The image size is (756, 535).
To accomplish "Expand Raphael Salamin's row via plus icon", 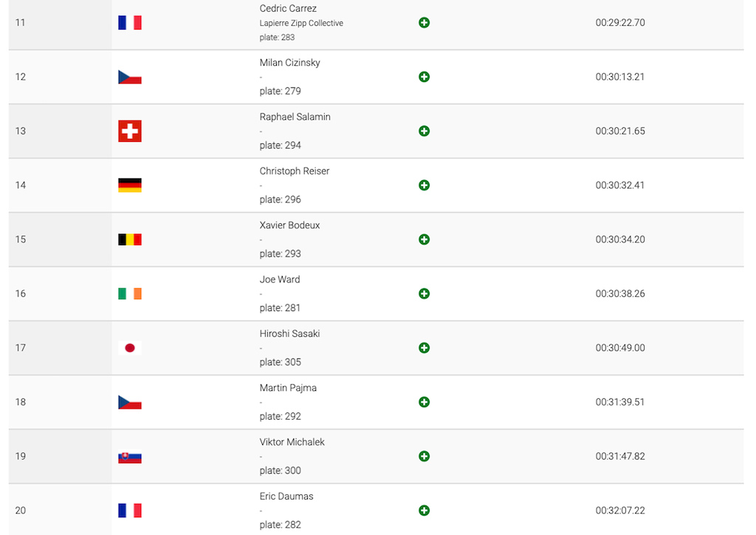I will point(424,131).
